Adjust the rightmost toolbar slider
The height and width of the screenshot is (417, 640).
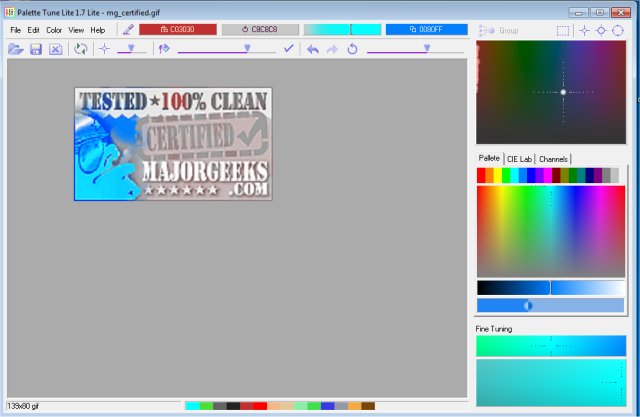point(415,49)
